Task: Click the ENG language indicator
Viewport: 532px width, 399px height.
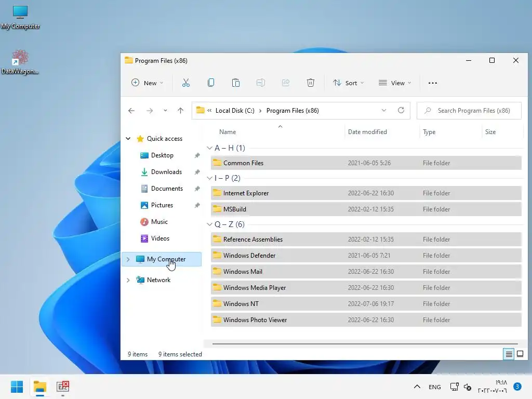Action: point(435,387)
